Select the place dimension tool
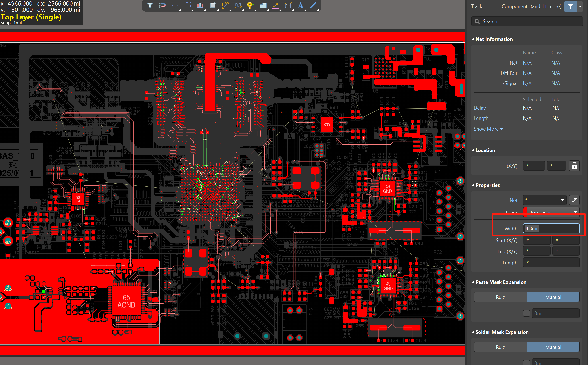This screenshot has width=588, height=365. pos(288,5)
